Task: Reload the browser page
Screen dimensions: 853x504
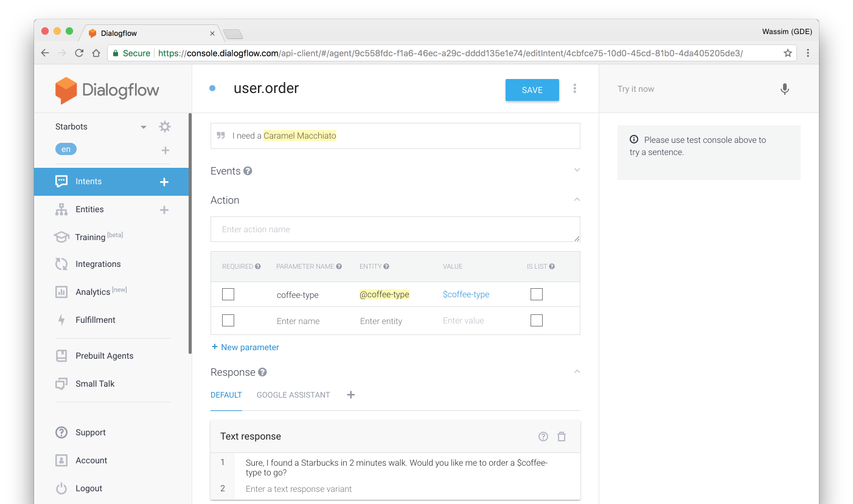Action: coord(79,53)
